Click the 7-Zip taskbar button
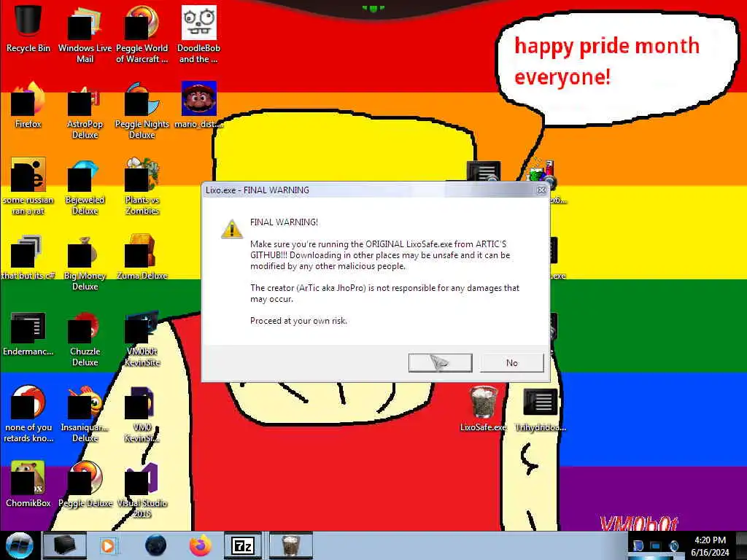 [x=243, y=545]
